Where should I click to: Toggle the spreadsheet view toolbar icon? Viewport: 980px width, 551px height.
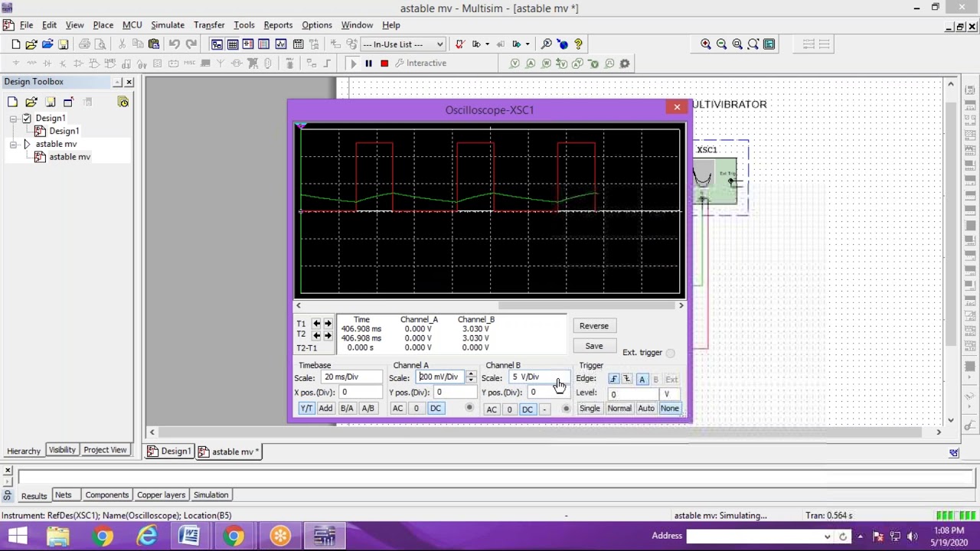[x=233, y=44]
